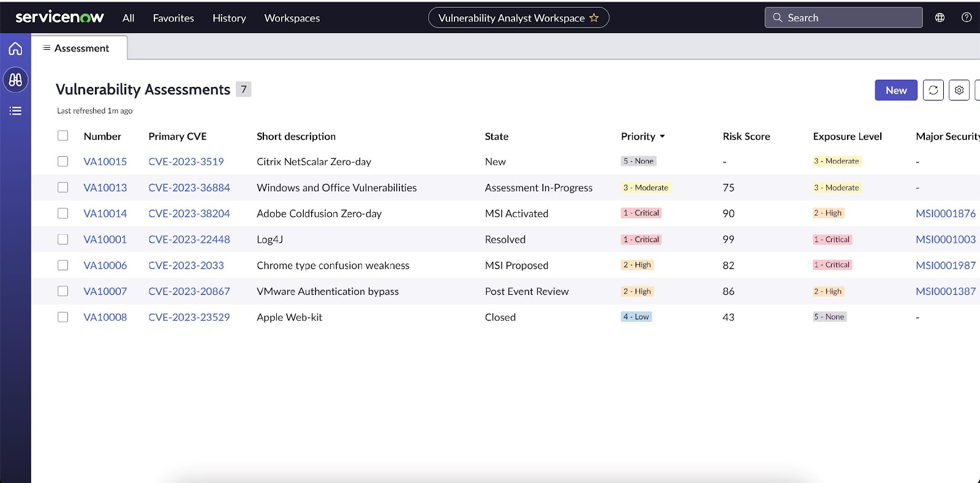Screen dimensions: 980x483
Task: Click risk score value 99
Action: click(x=728, y=240)
